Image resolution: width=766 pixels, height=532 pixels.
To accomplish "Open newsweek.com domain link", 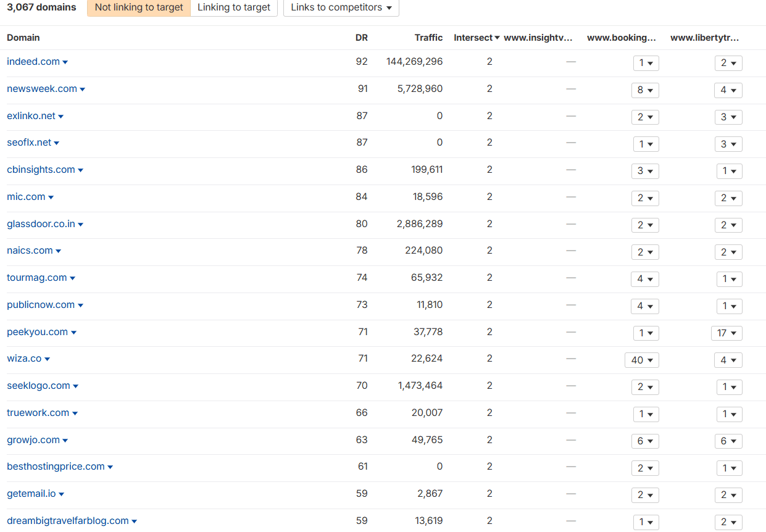I will point(42,89).
